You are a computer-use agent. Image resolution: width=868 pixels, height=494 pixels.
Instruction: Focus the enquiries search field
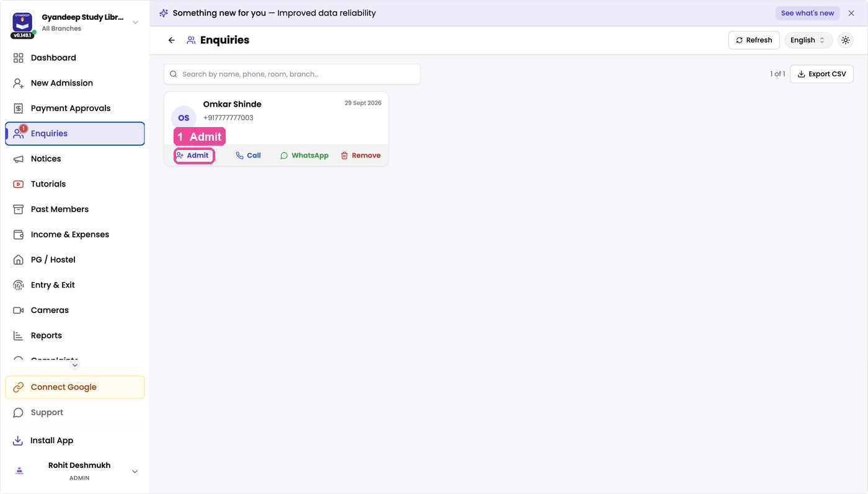[292, 74]
